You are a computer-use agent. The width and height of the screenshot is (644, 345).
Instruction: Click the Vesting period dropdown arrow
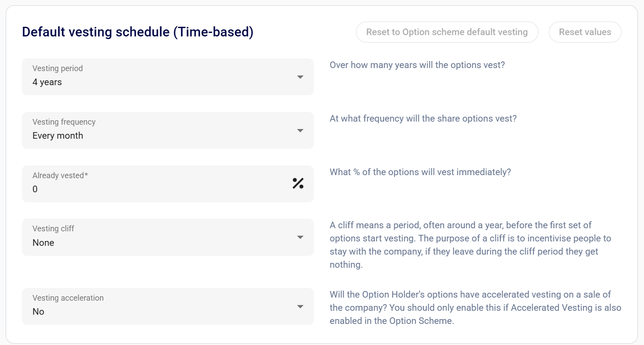(300, 77)
